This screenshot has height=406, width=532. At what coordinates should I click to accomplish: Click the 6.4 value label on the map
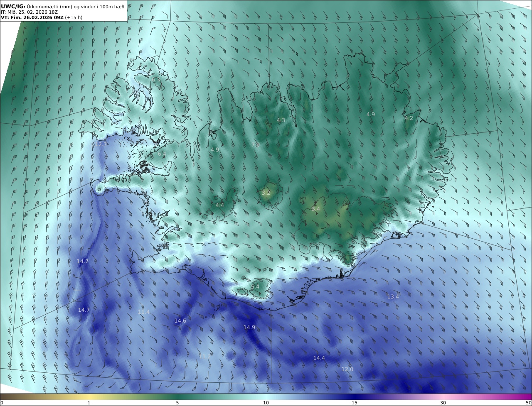point(162,154)
